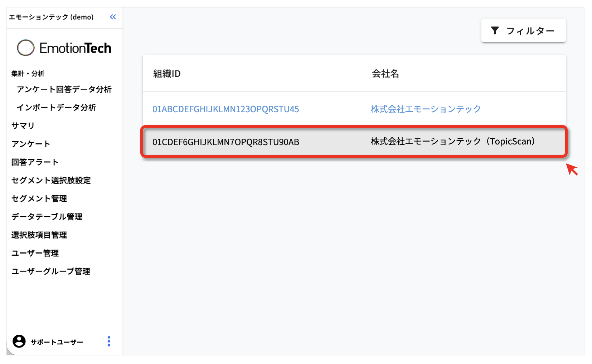Navigate to 回答アラート
The image size is (592, 364).
tap(35, 162)
